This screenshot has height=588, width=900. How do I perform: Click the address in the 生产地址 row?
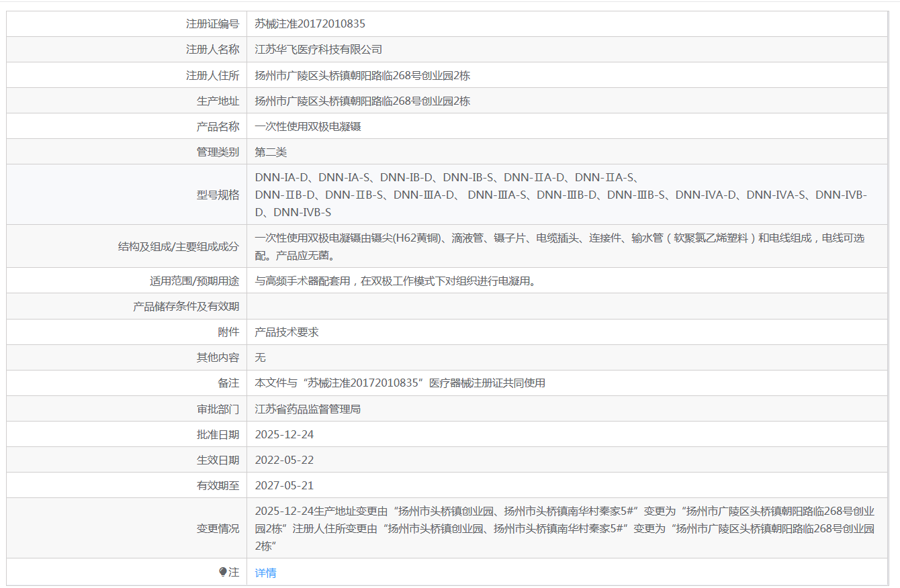click(x=363, y=101)
